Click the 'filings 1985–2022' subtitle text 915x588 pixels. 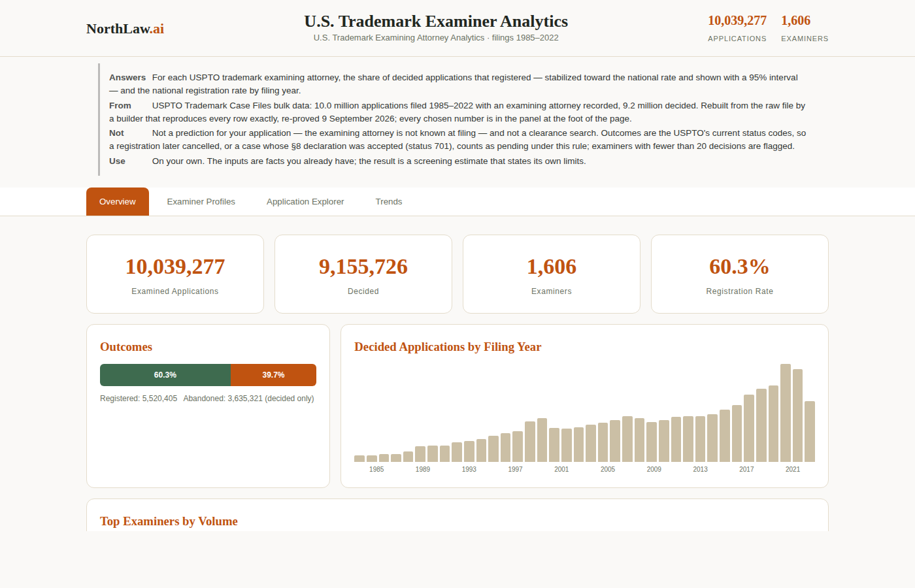coord(525,38)
